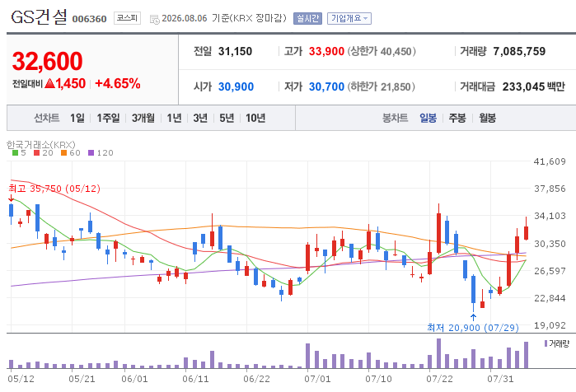
Task: Click the 시가 value 30,900
Action: click(236, 86)
